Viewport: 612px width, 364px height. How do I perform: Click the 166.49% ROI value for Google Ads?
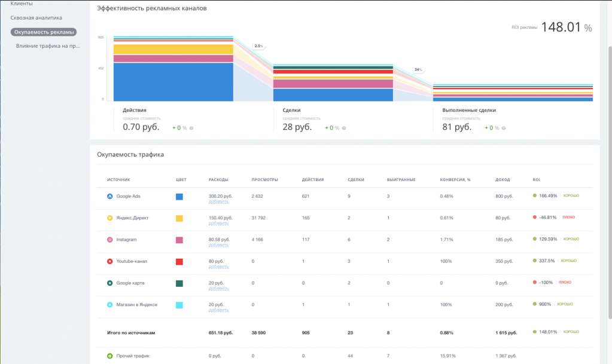pos(548,196)
